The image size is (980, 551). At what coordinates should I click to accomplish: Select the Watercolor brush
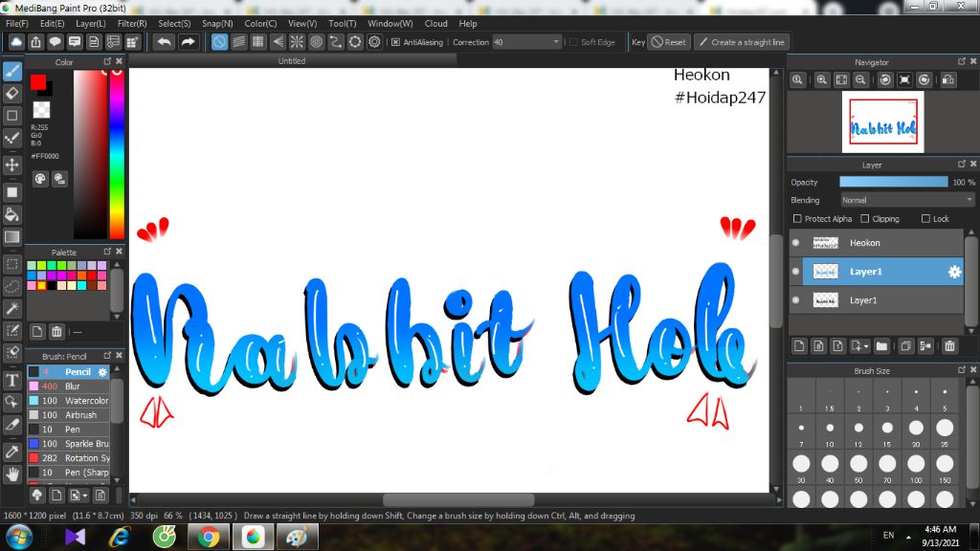click(x=69, y=401)
